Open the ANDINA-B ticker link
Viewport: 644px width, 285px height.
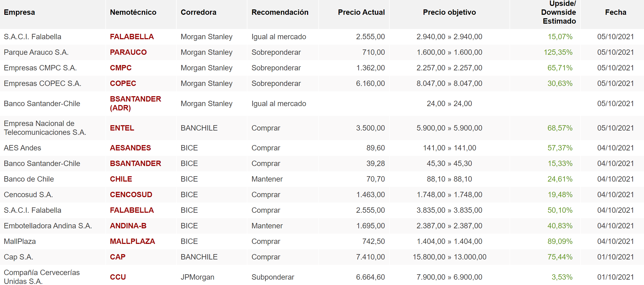point(128,226)
